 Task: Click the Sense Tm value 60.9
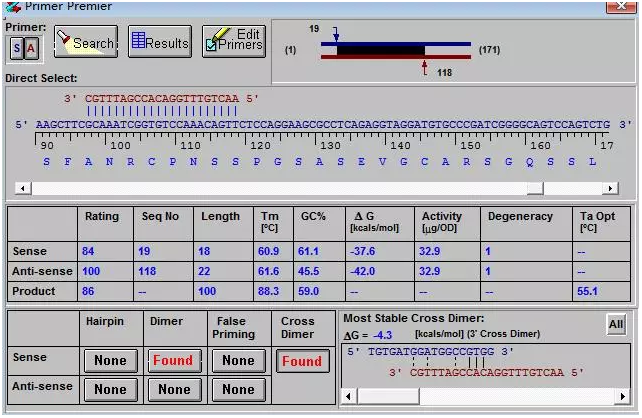(269, 251)
